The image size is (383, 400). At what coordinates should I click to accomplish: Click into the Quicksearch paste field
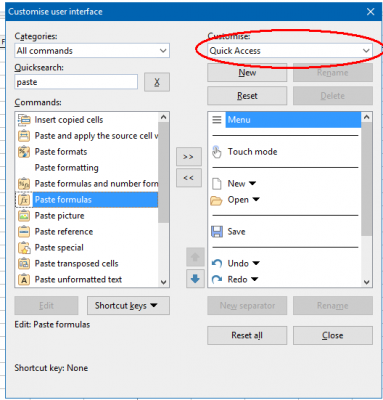point(76,82)
